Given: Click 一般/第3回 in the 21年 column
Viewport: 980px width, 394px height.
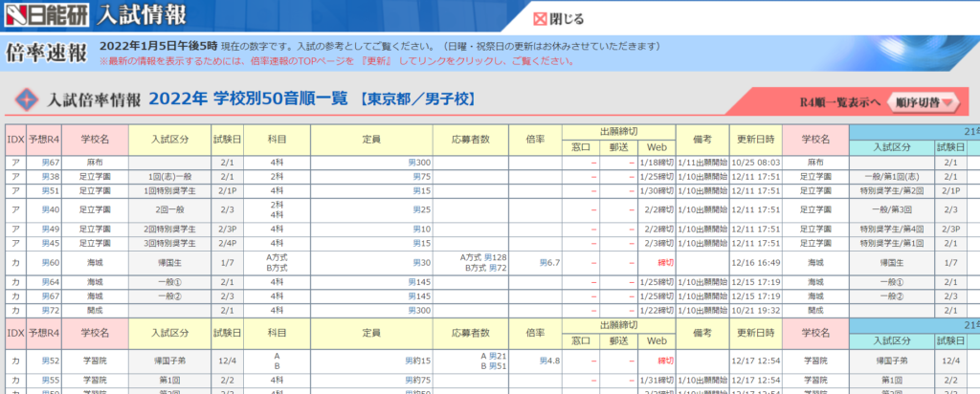Looking at the screenshot, I should [x=891, y=209].
